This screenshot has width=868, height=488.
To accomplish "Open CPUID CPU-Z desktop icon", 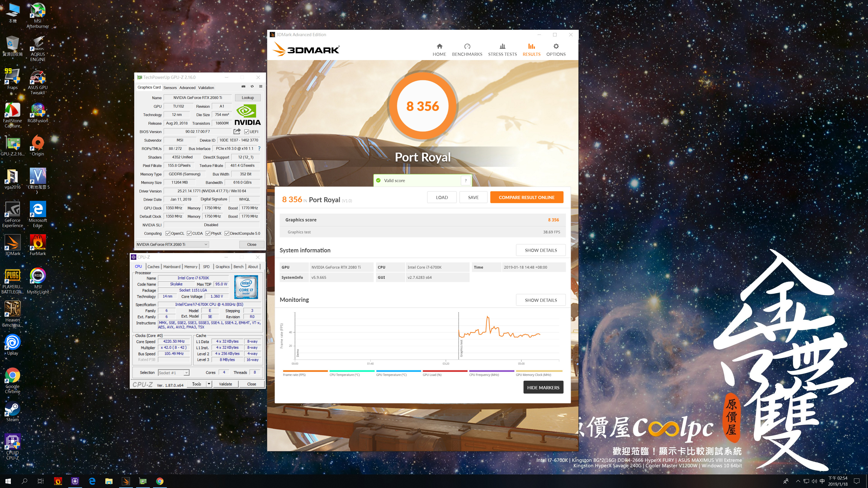I will point(12,447).
